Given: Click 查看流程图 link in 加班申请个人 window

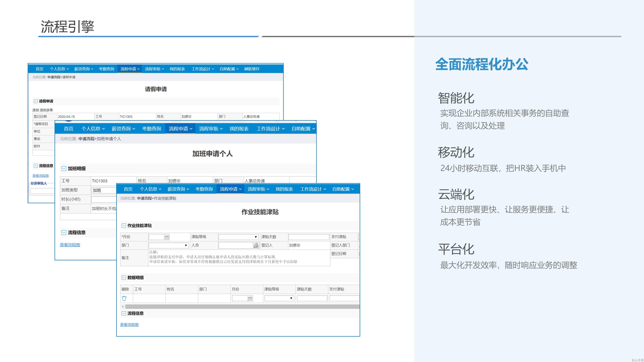Looking at the screenshot, I should point(70,245).
